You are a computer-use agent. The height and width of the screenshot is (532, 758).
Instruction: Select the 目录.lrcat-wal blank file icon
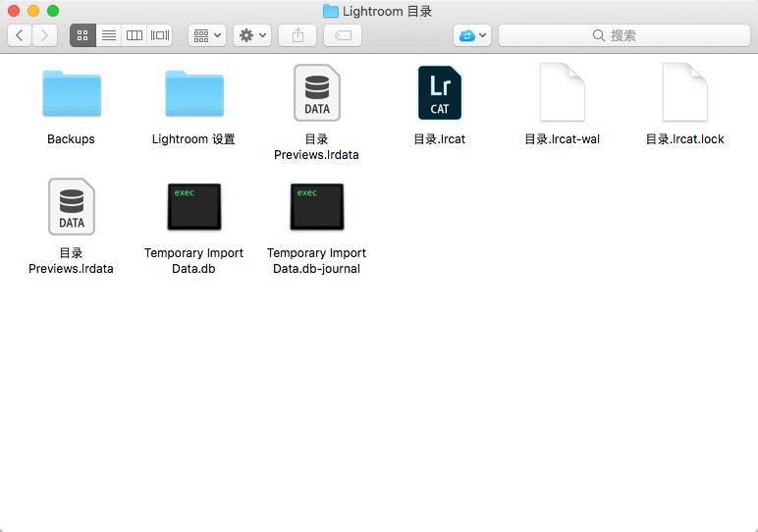563,92
